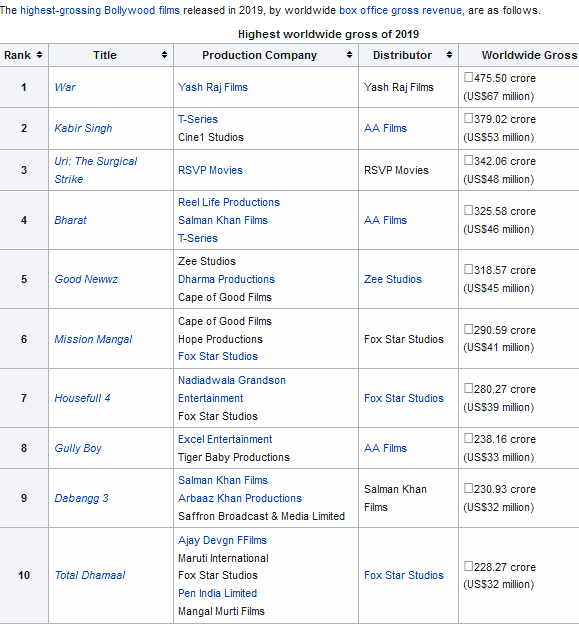Viewport: 579px width, 628px height.
Task: Open the Gully Boy film link
Action: point(78,448)
